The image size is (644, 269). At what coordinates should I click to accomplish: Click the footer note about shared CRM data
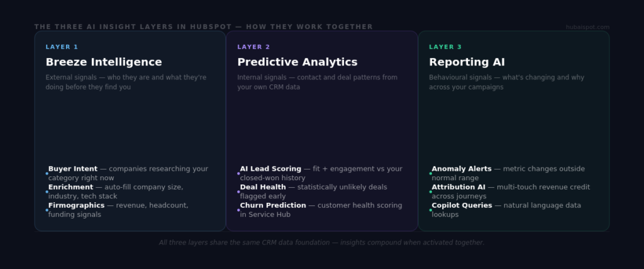pyautogui.click(x=321, y=243)
